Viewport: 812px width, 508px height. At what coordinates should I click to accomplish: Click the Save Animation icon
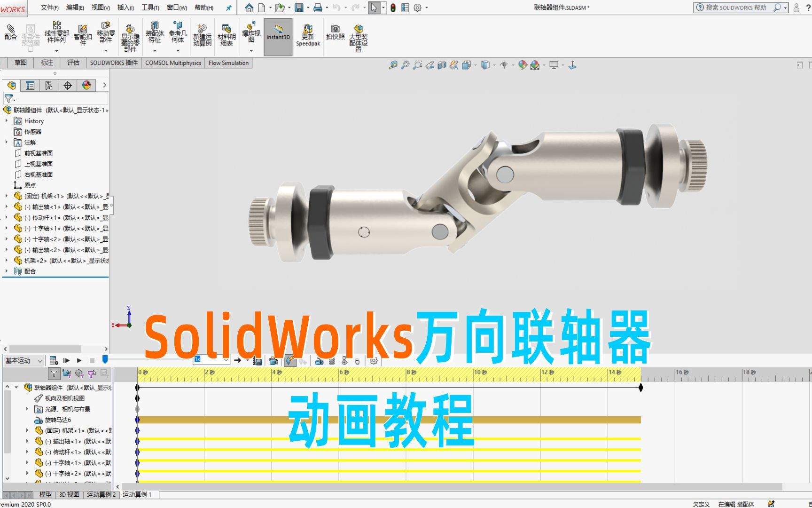257,361
